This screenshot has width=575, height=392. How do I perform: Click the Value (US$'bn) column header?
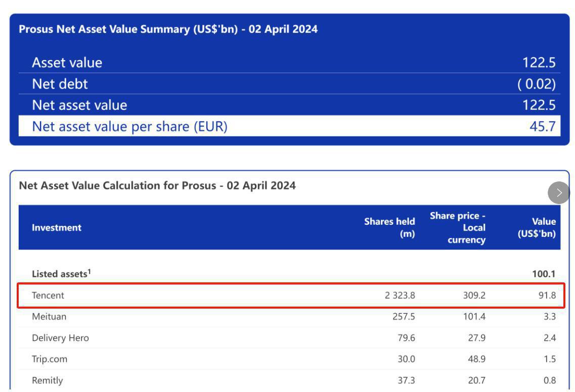point(537,227)
